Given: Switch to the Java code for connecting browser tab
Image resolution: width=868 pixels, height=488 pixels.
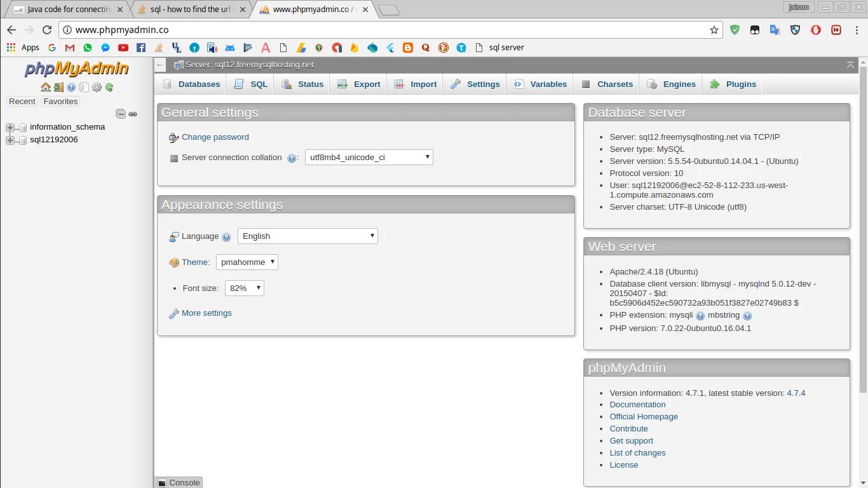Looking at the screenshot, I should 66,10.
